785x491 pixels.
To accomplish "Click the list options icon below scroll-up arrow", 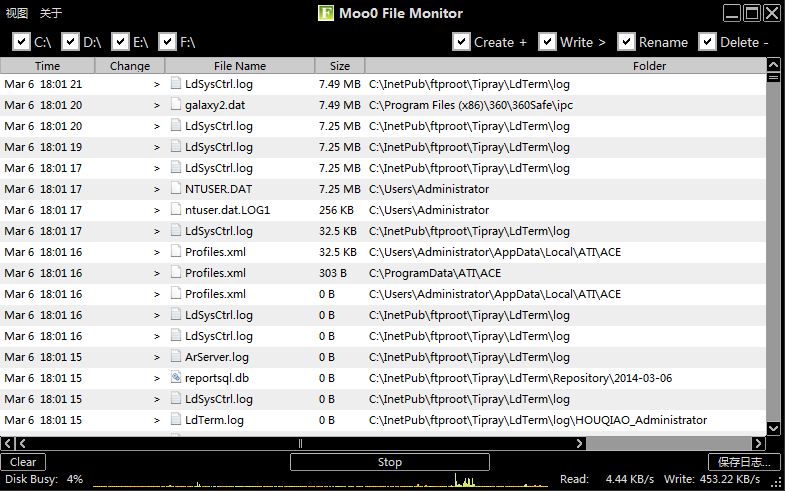I will tap(773, 78).
